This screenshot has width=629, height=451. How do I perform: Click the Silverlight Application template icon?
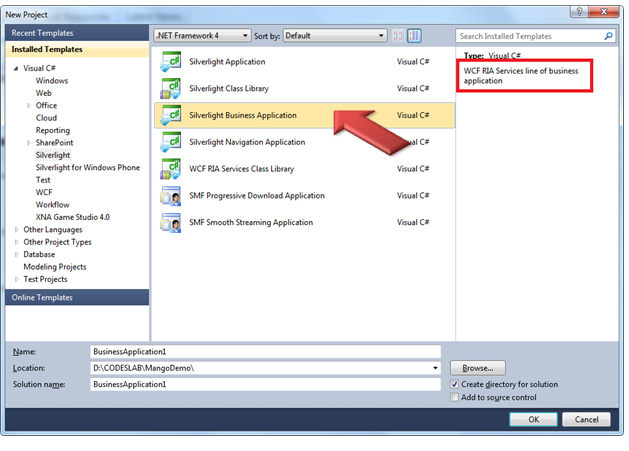pos(170,62)
